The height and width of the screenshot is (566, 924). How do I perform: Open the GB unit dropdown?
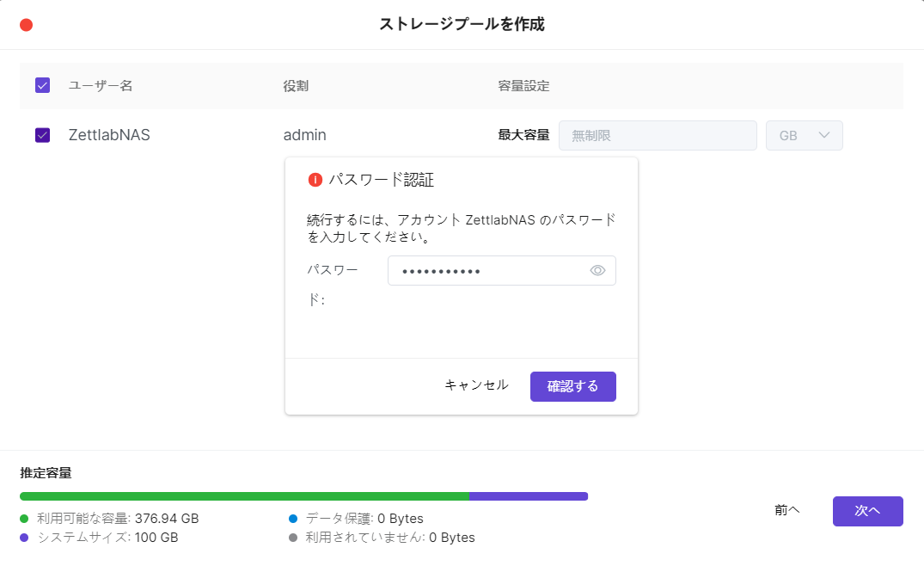(804, 135)
